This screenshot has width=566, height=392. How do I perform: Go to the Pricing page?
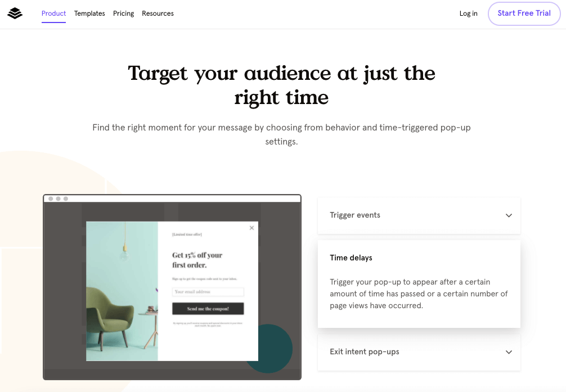(123, 13)
